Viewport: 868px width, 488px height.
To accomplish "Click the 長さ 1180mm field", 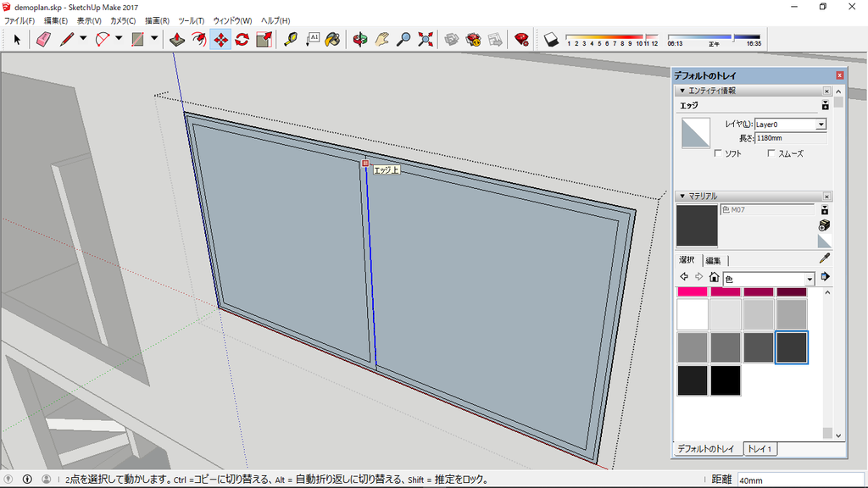I will pyautogui.click(x=791, y=138).
